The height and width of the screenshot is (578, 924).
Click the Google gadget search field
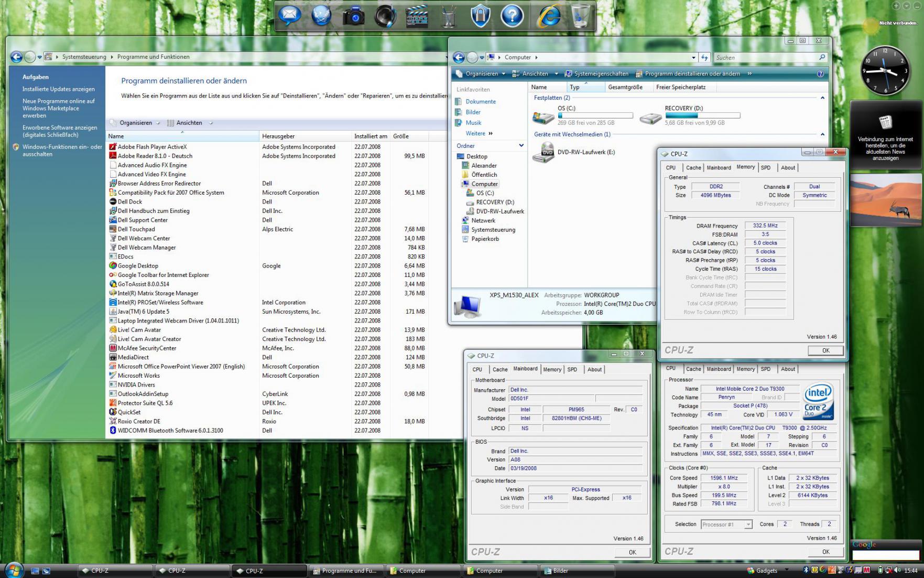pyautogui.click(x=886, y=555)
